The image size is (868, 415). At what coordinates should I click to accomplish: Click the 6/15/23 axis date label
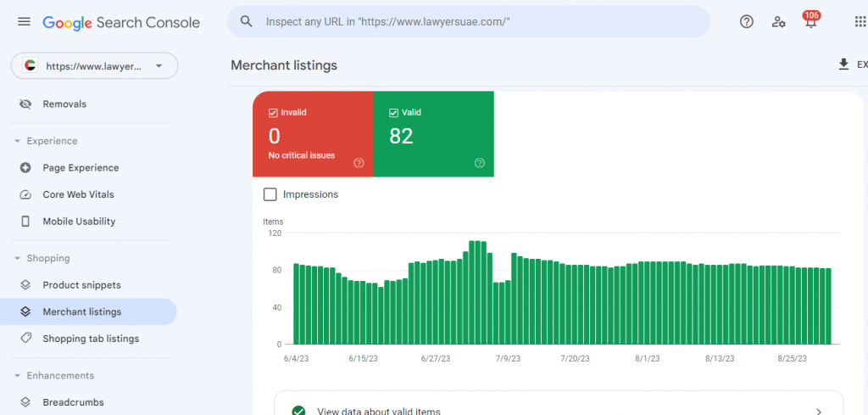coord(364,359)
